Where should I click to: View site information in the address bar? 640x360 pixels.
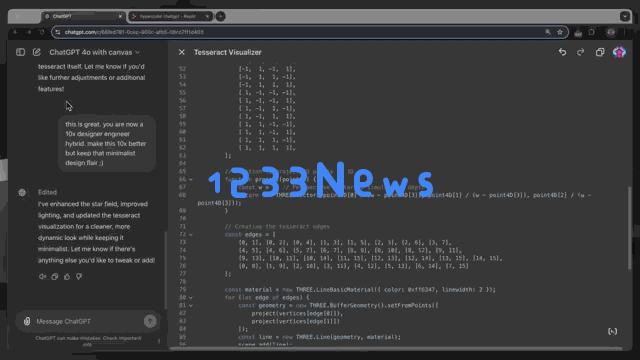tap(58, 32)
